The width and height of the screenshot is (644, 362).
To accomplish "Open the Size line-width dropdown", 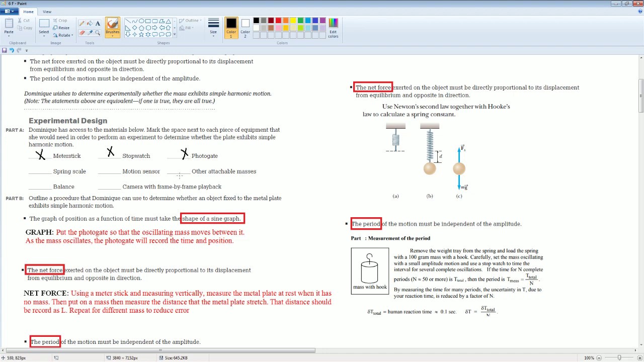I will click(x=213, y=27).
